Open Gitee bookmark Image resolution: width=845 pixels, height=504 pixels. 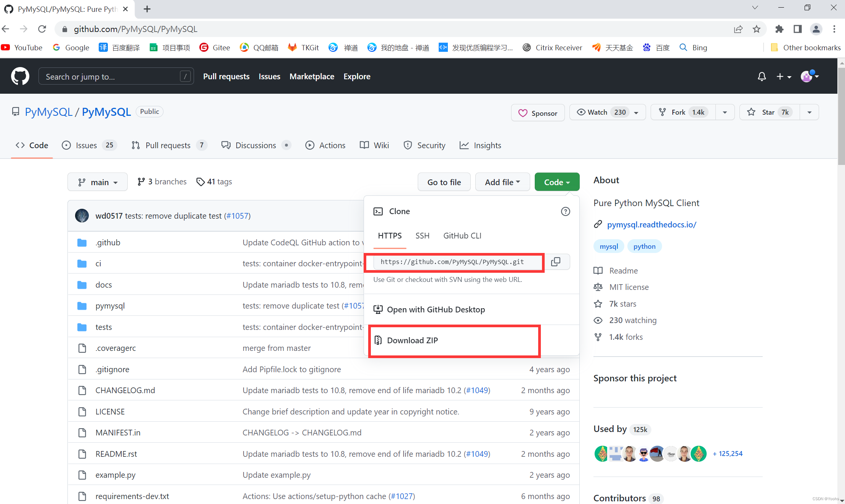215,48
